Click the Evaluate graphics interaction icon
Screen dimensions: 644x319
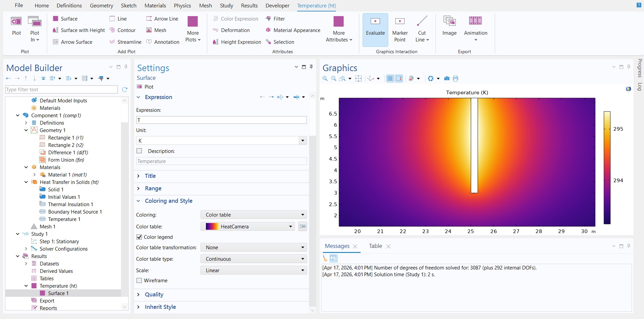pyautogui.click(x=375, y=22)
